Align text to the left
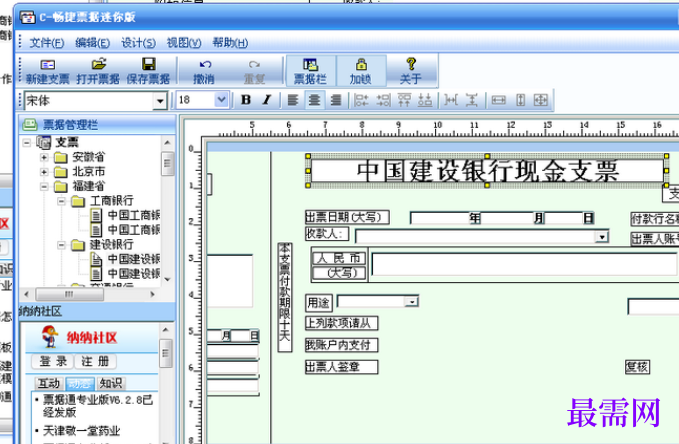The height and width of the screenshot is (444, 679). click(x=293, y=100)
